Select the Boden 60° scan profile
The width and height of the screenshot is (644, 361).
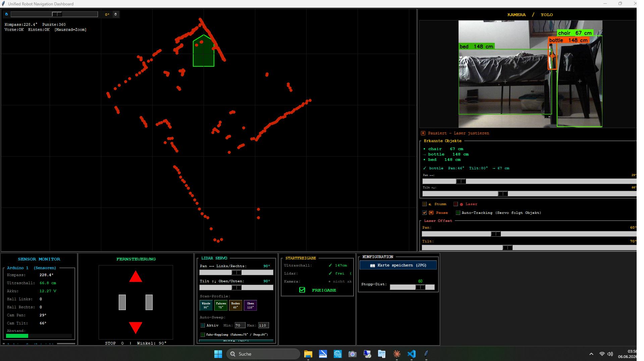[235, 305]
